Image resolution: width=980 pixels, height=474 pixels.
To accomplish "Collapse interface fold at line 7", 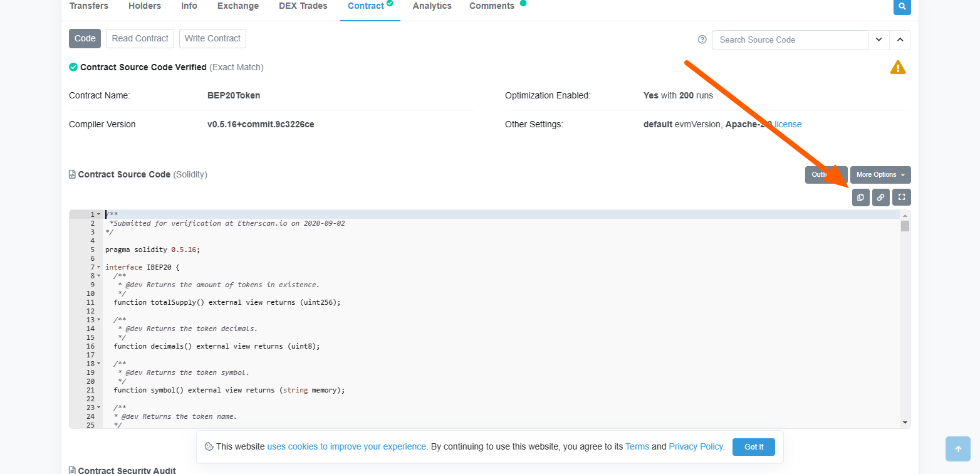I will pyautogui.click(x=99, y=267).
